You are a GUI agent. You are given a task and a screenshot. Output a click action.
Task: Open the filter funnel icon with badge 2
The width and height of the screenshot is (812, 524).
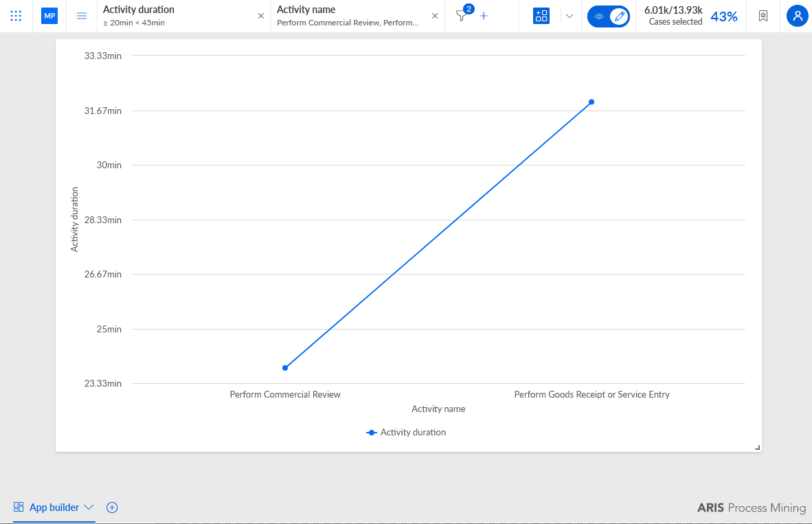[x=462, y=16]
